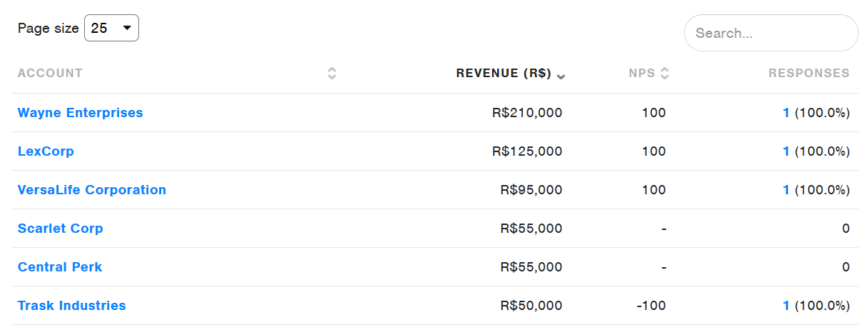Screen dimensions: 868x330
Task: Open the LexCorp account link
Action: [x=46, y=151]
